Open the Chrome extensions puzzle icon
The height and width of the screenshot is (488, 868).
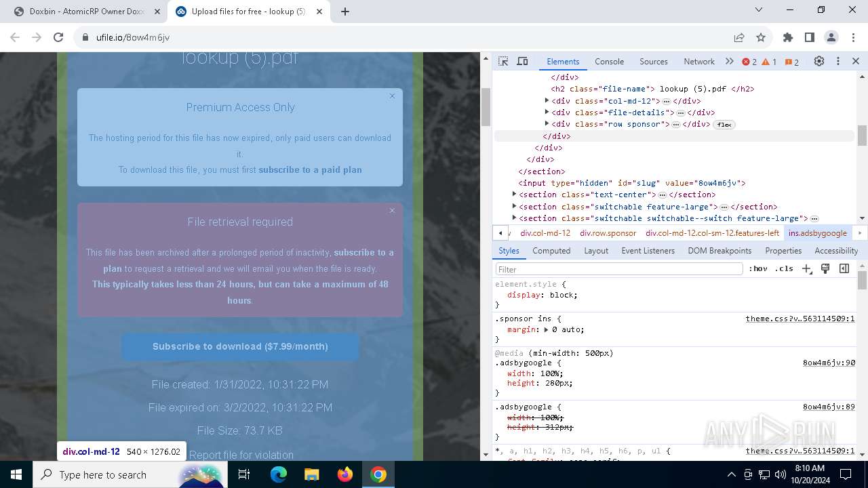coord(788,37)
